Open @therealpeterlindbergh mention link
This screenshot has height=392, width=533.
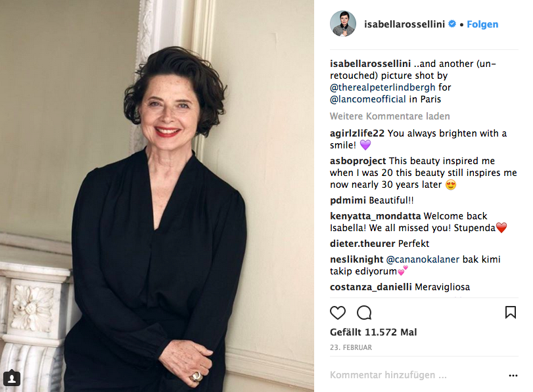point(382,87)
